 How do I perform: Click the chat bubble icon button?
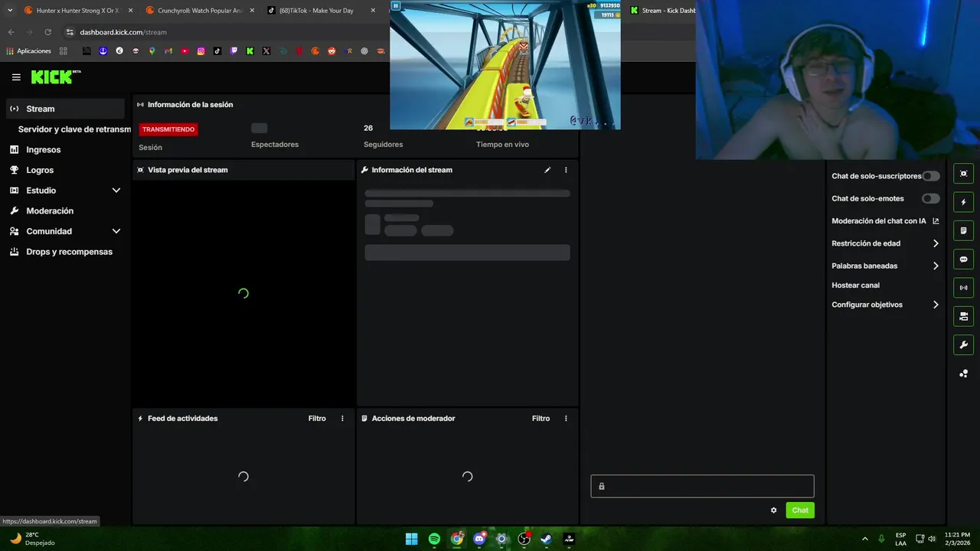(x=963, y=259)
